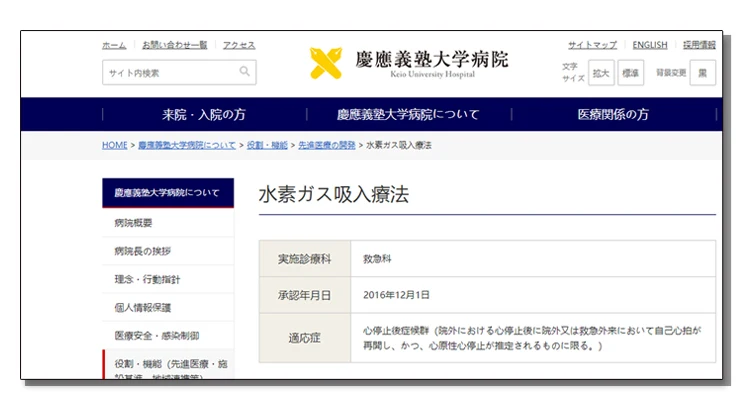The image size is (750, 414).
Task: Set text size to 拡大
Action: point(601,73)
